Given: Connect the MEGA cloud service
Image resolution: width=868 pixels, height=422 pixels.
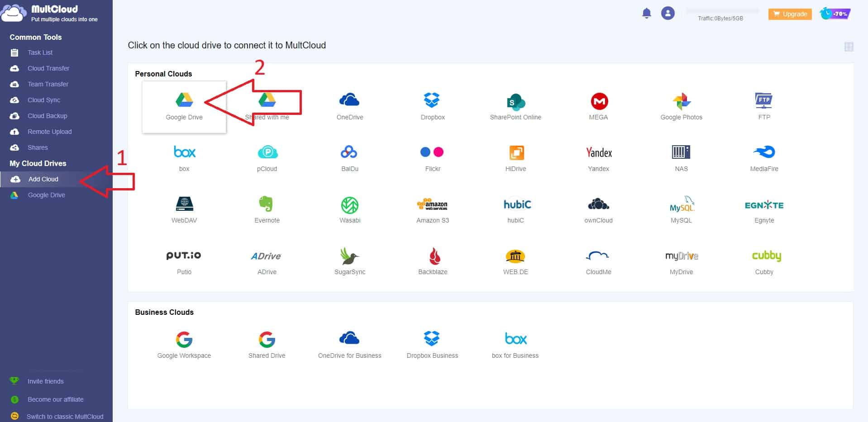Looking at the screenshot, I should 598,102.
